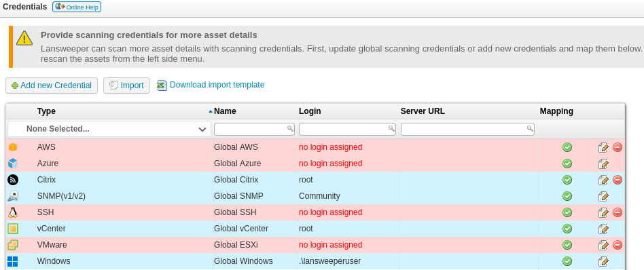Open the Type filter dropdown
644x270 pixels.
[109, 129]
